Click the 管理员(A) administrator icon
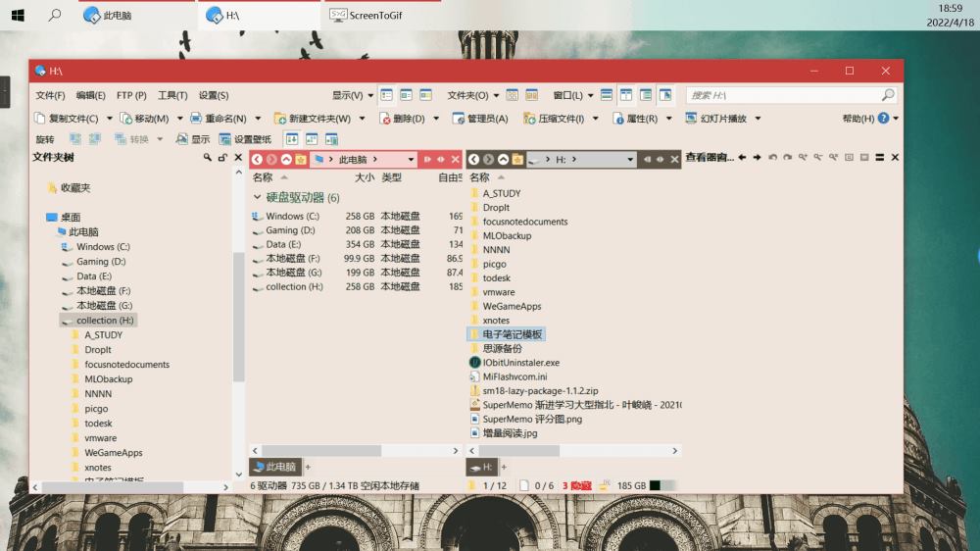Screen dimensions: 980x551 [459, 119]
